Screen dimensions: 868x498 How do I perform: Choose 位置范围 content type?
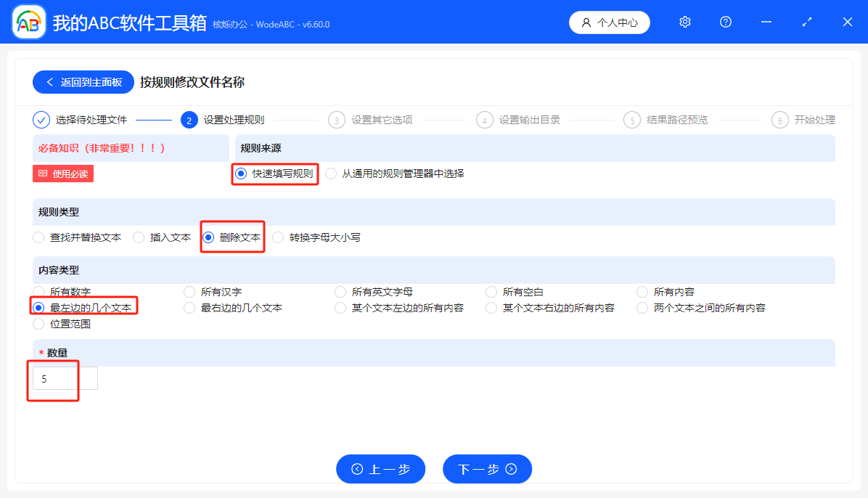tap(37, 323)
